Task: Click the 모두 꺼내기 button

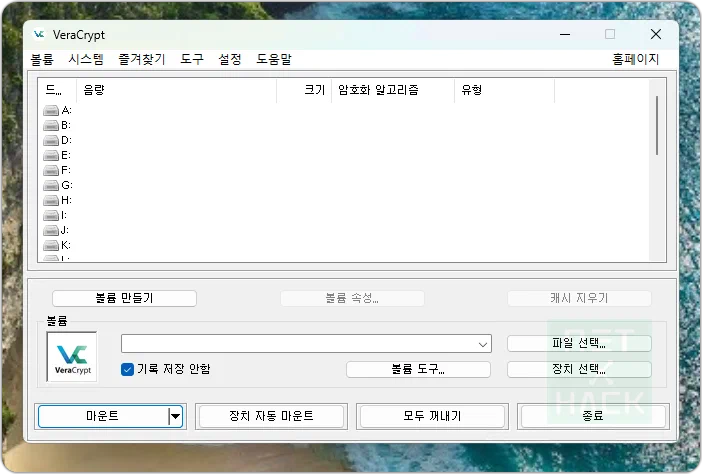Action: (432, 417)
